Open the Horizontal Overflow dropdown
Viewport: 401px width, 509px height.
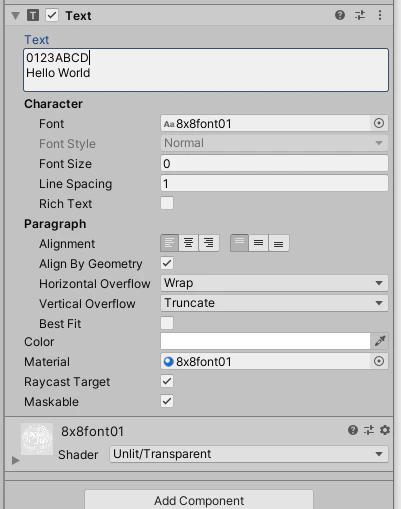coord(274,283)
